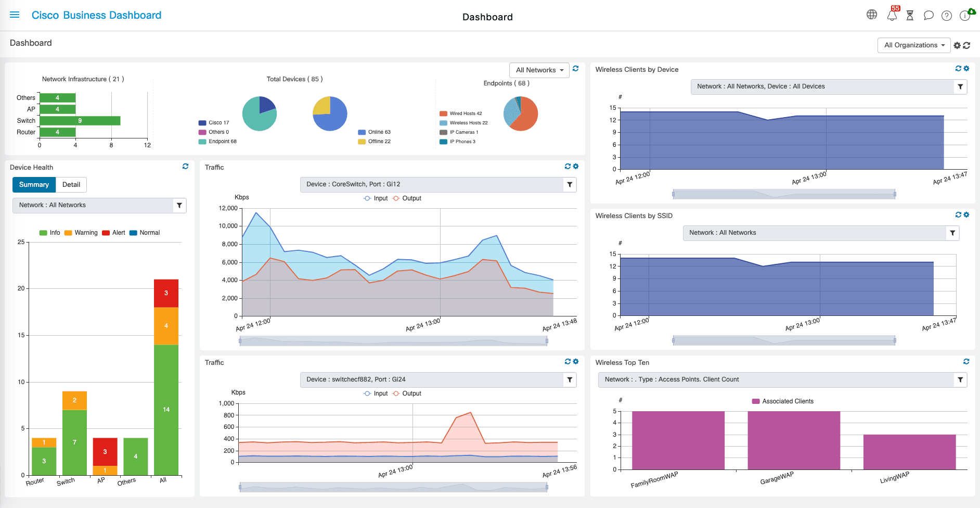Open the job center hourglass icon
This screenshot has width=980, height=508.
tap(910, 16)
